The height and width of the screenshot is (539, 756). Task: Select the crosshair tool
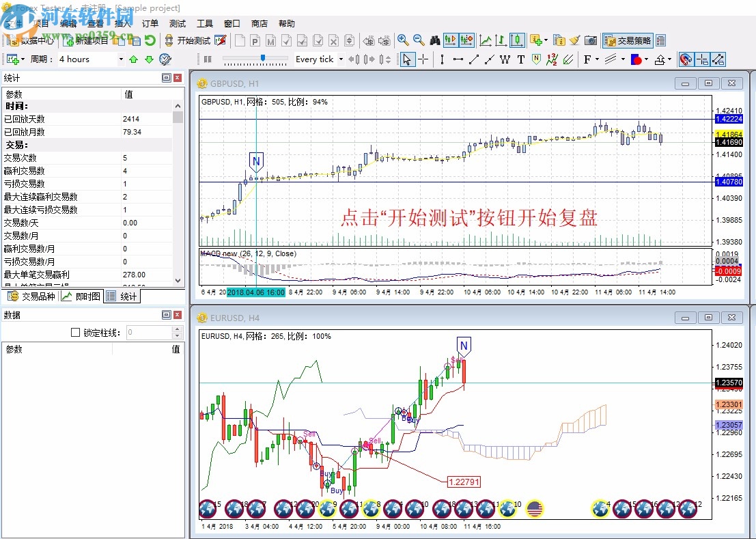(x=423, y=59)
